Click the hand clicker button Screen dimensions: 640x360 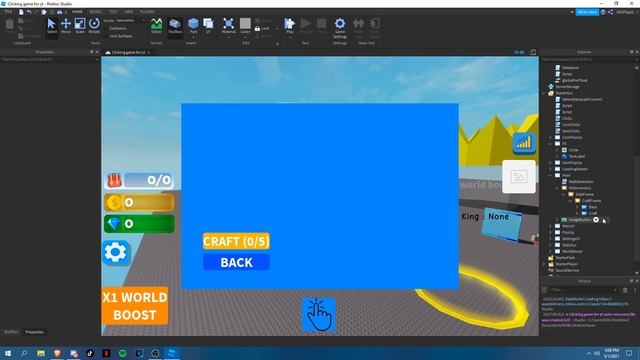tap(319, 315)
